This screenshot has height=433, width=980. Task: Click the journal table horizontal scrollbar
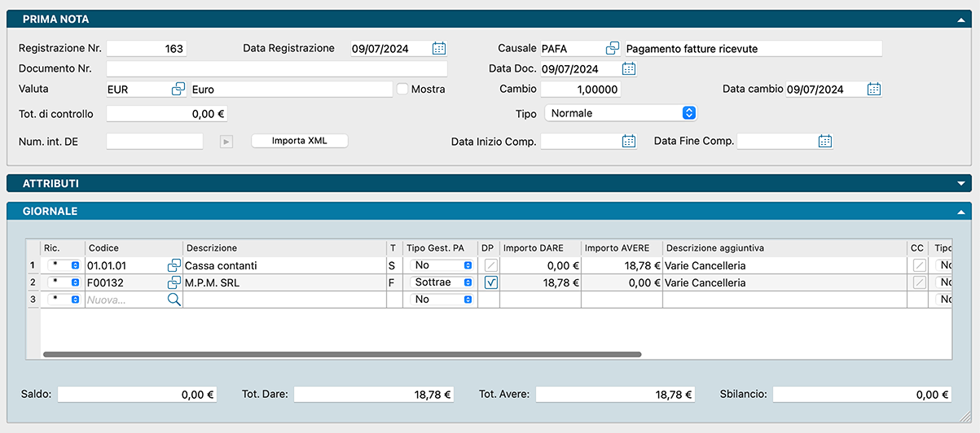342,355
